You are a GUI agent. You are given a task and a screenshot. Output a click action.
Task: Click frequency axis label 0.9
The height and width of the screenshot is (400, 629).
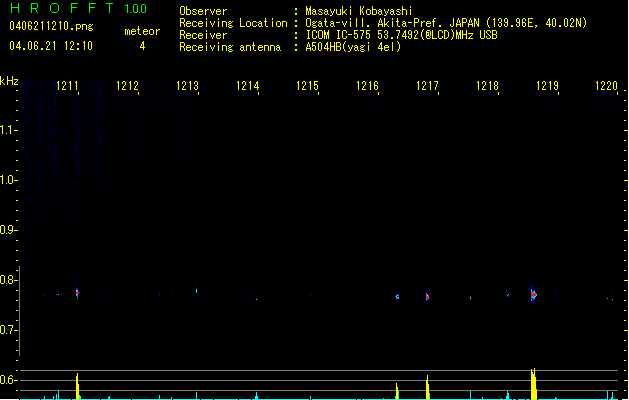(x=8, y=230)
